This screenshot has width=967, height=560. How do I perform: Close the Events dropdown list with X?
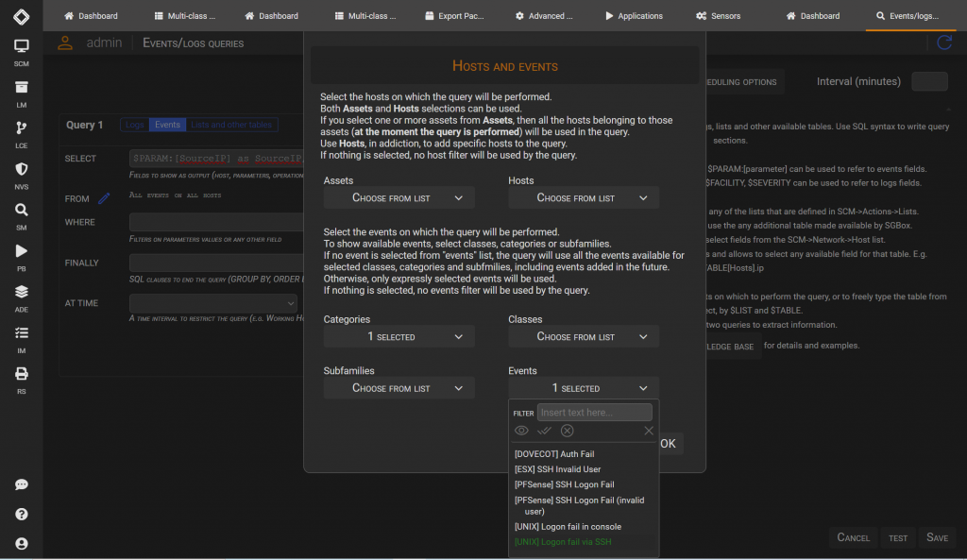648,431
